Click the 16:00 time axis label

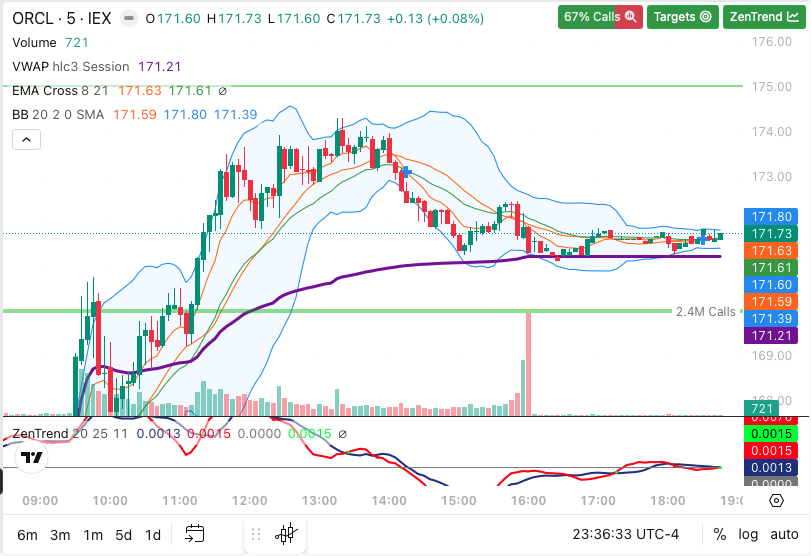click(528, 501)
